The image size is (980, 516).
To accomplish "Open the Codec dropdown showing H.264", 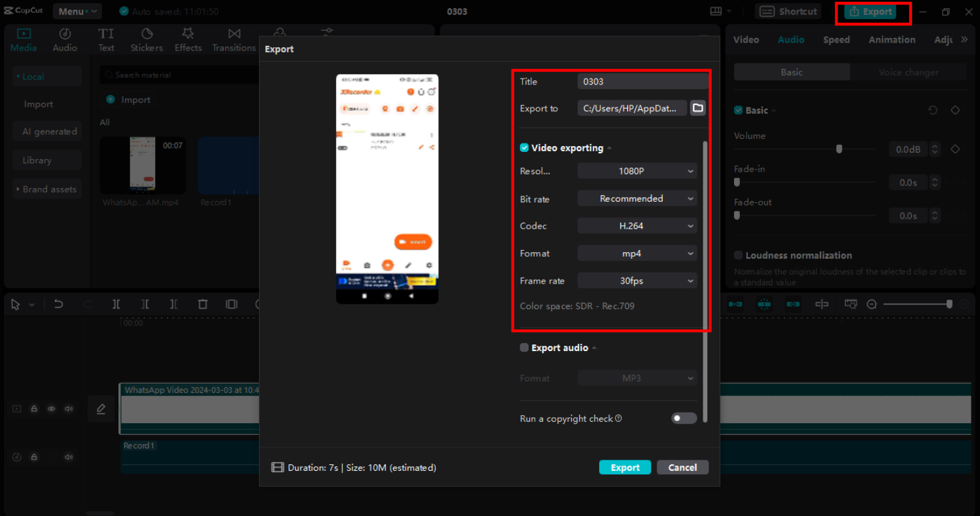I will 637,226.
